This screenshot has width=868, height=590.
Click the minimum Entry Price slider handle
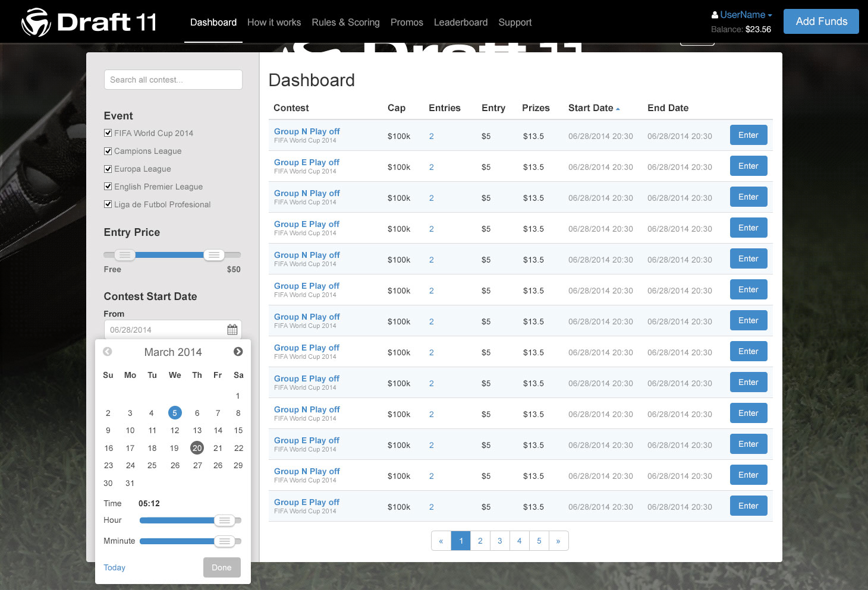[x=124, y=255]
